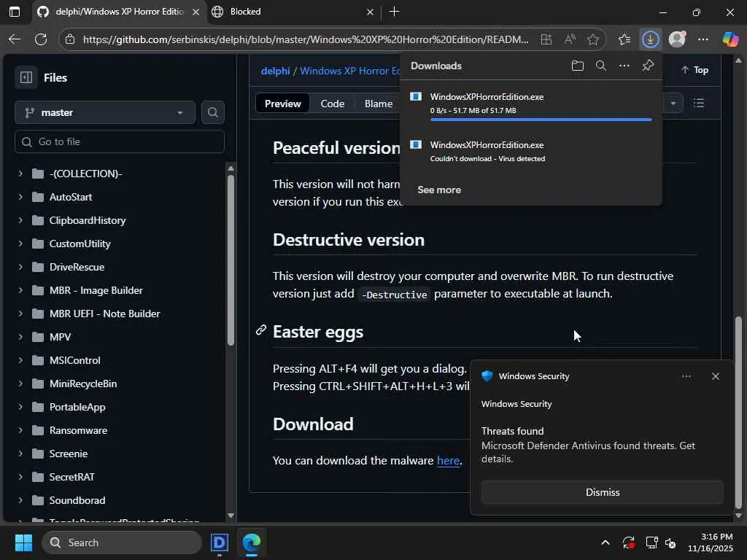The image size is (747, 560).
Task: Focus the Go to file input
Action: tap(120, 141)
